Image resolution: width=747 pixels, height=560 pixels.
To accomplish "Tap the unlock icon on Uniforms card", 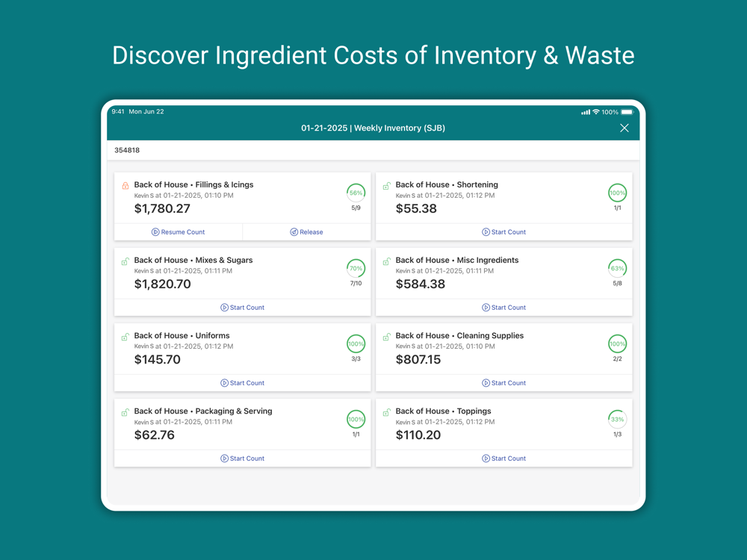I will coord(125,337).
